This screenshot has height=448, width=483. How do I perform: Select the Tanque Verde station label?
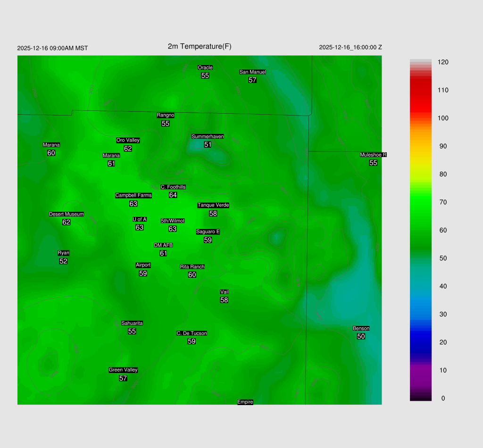[x=213, y=205]
